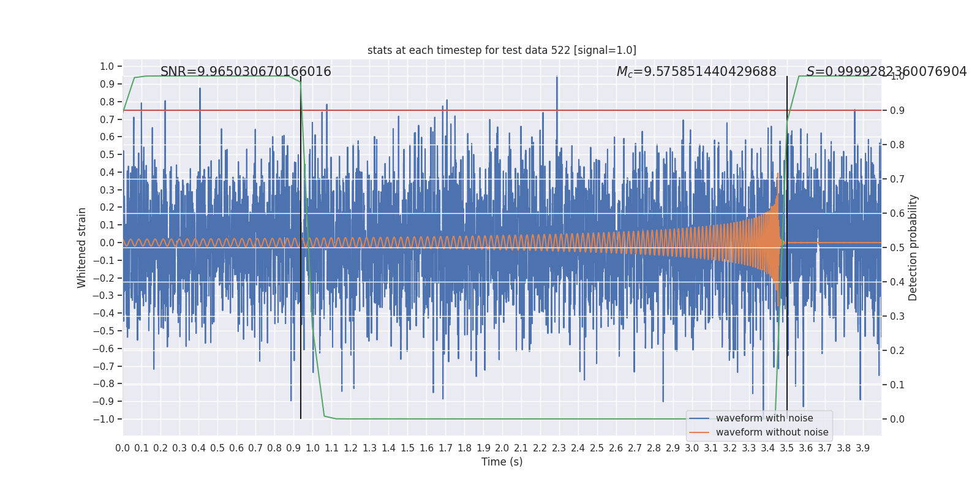Click the blue line sample in the legend
Screen dimensions: 980x490
coord(699,418)
